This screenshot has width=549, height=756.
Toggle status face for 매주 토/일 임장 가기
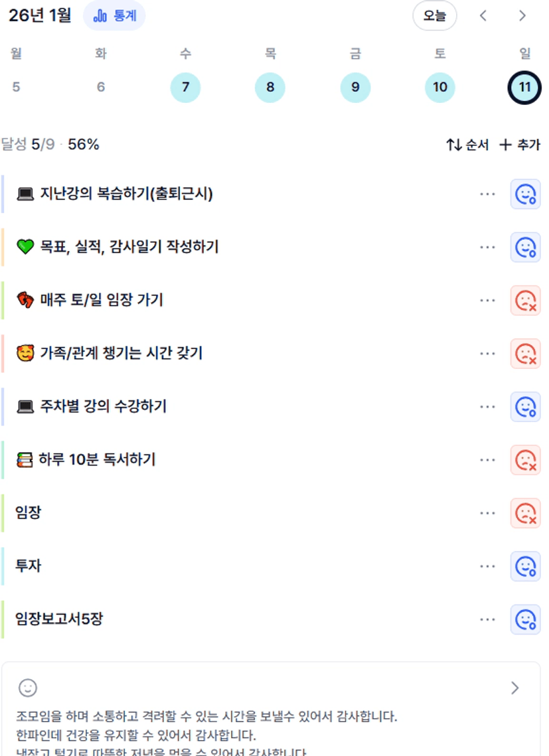525,301
